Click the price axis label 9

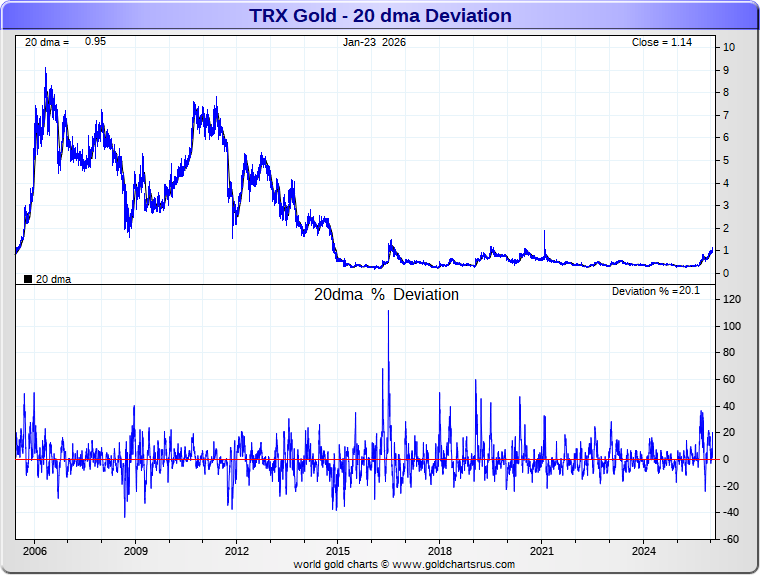(x=726, y=70)
